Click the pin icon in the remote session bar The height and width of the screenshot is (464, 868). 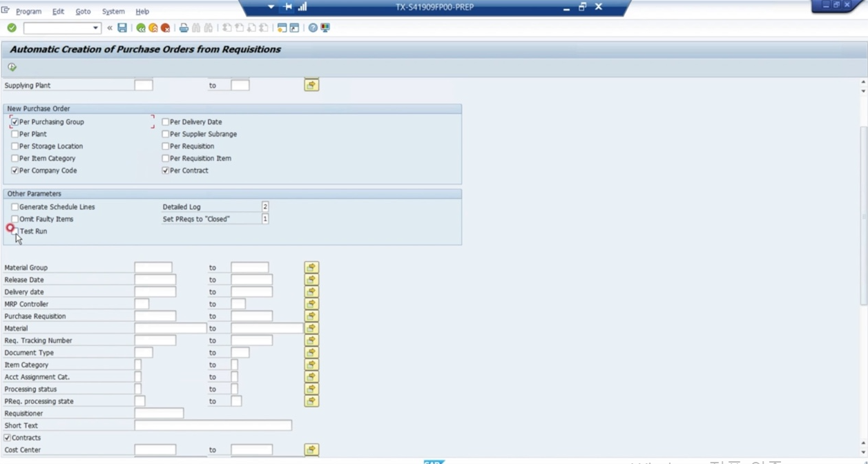point(288,7)
